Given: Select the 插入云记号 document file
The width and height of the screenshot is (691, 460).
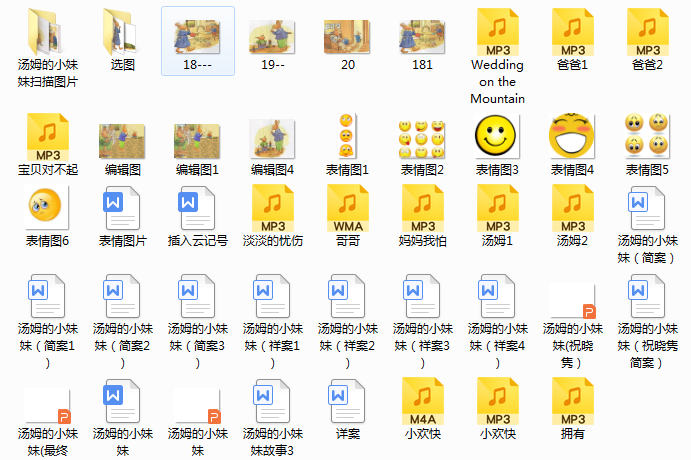Looking at the screenshot, I should (x=197, y=211).
